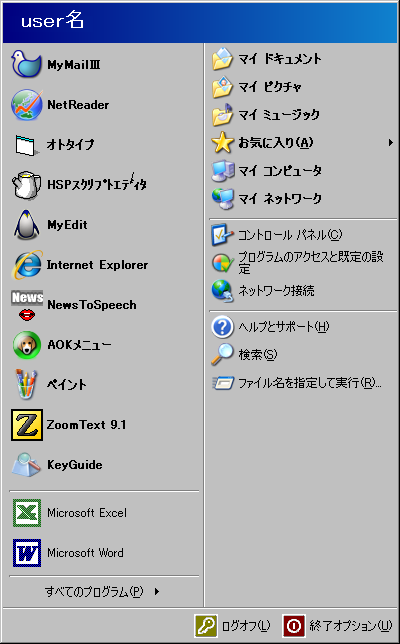Select the NetReader menu label
This screenshot has height=644, width=400.
coord(78,105)
